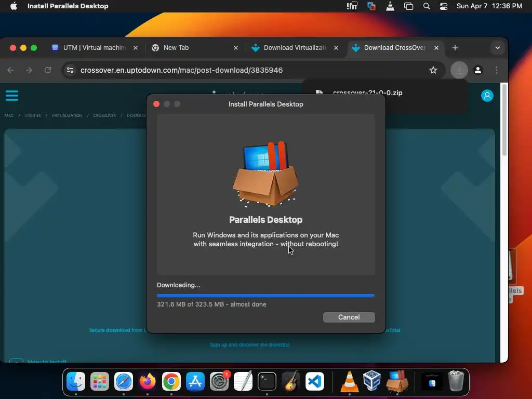Click the CROSSOVER breadcrumb link
This screenshot has height=399, width=532.
click(104, 115)
